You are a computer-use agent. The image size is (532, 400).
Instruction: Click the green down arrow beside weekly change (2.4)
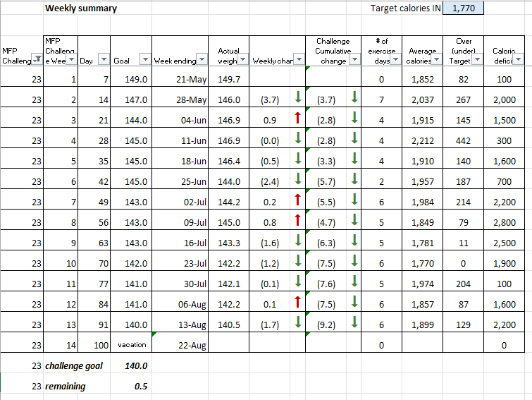pyautogui.click(x=298, y=178)
